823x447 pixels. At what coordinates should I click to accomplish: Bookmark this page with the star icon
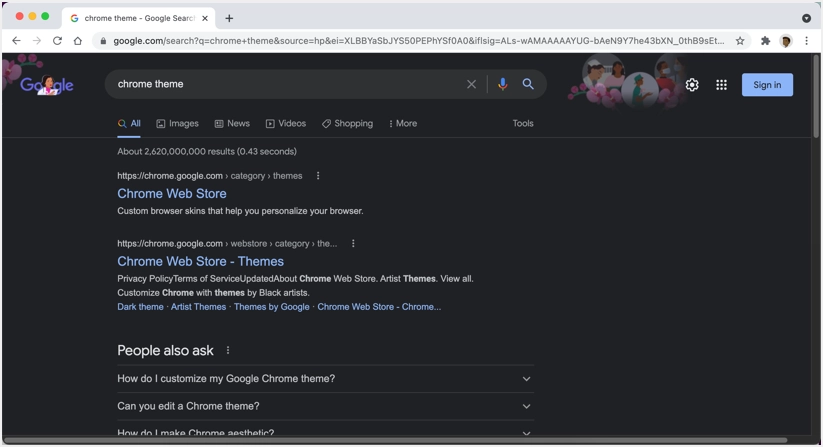point(740,41)
